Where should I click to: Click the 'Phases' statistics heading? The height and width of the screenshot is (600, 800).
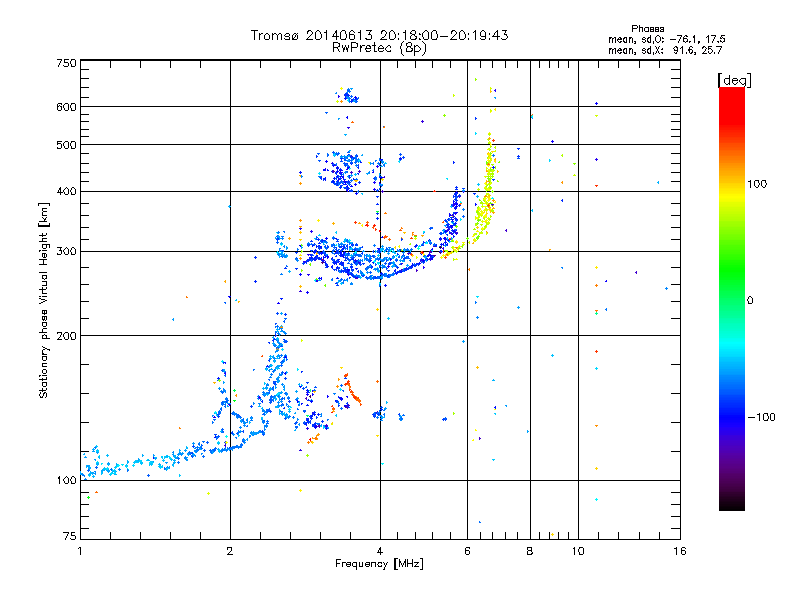pos(647,29)
